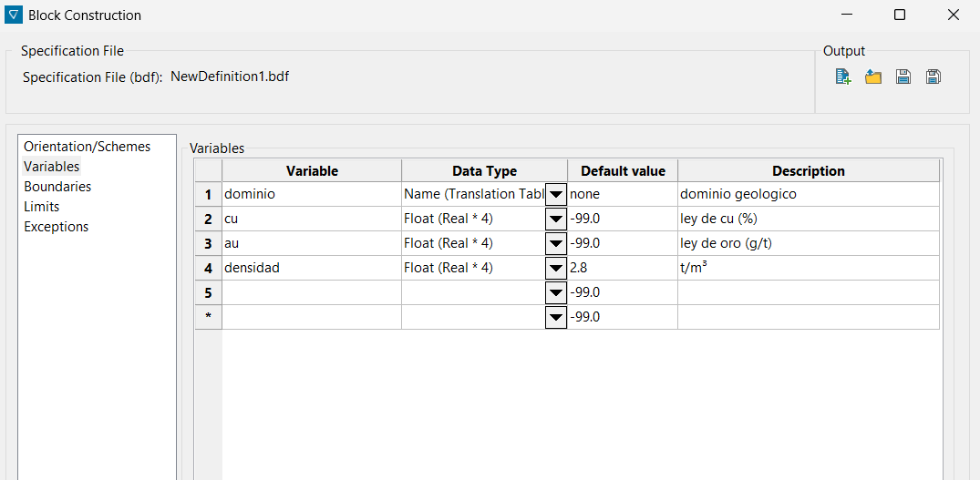Click the 'densidad' variable name cell
Viewport: 980px width, 480px height.
click(312, 268)
